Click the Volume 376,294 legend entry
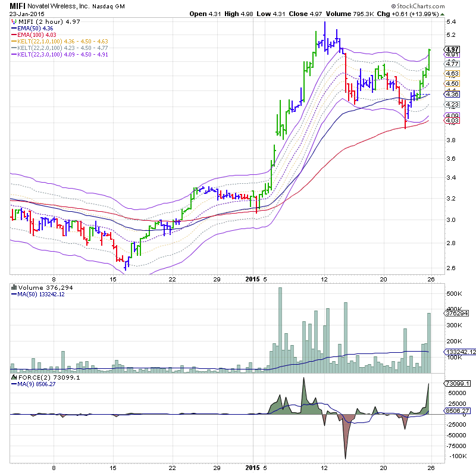The width and height of the screenshot is (476, 473). click(46, 287)
